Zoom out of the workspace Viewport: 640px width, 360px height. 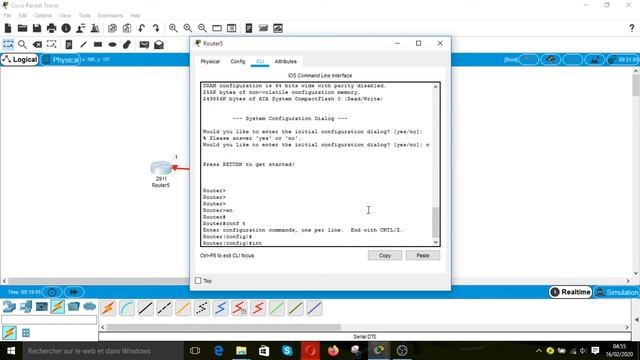tap(202, 28)
